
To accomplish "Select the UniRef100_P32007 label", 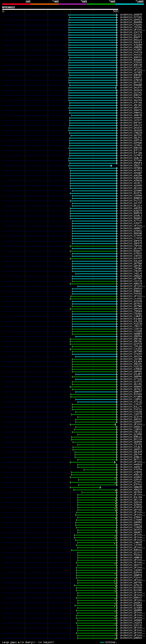I will pyautogui.click(x=131, y=578).
